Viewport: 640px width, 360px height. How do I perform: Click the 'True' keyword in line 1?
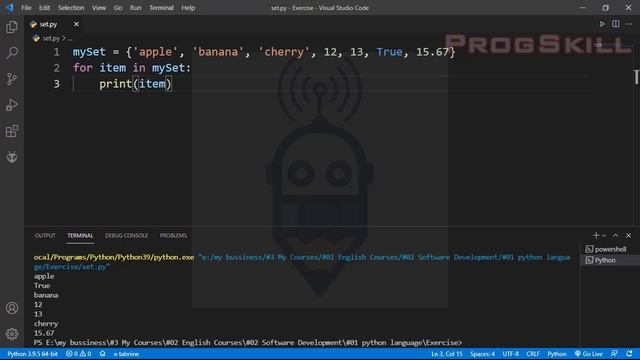tap(389, 52)
